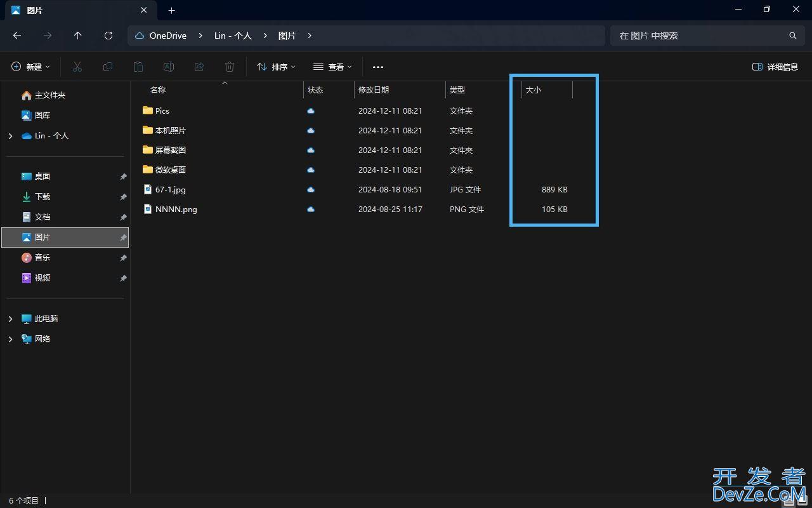Click the Cut scissors icon
This screenshot has height=508, width=812.
click(x=77, y=67)
